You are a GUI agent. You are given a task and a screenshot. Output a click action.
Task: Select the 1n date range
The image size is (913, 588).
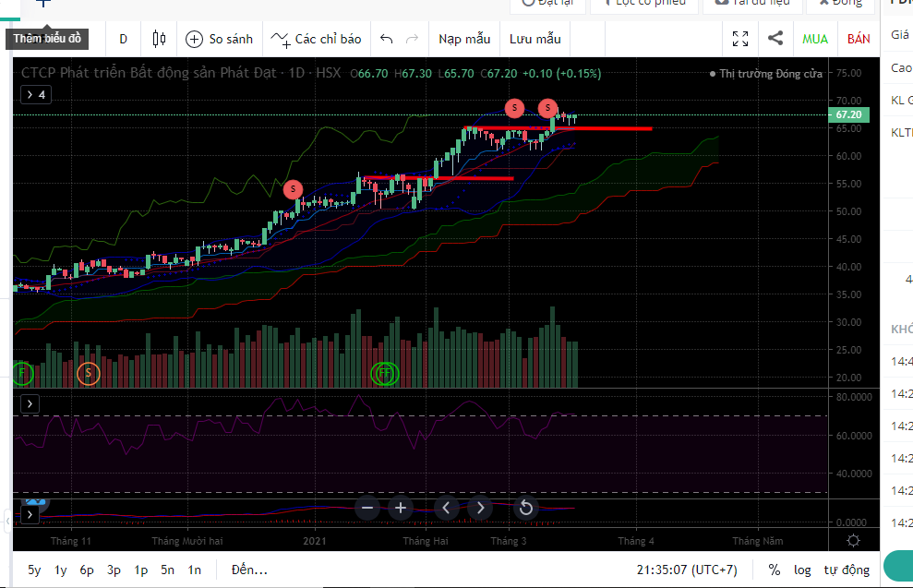click(x=195, y=570)
